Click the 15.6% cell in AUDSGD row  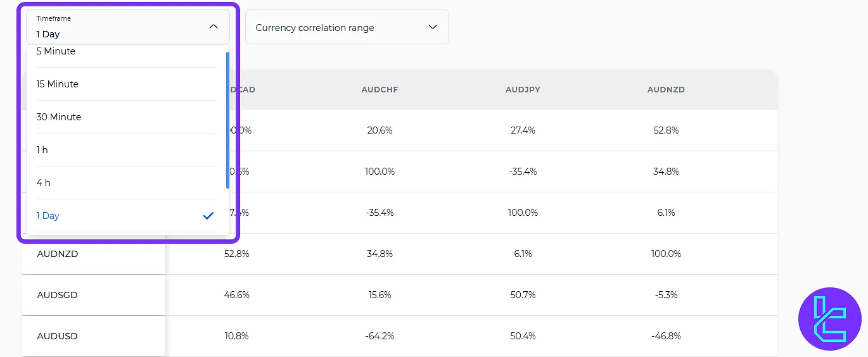click(380, 295)
